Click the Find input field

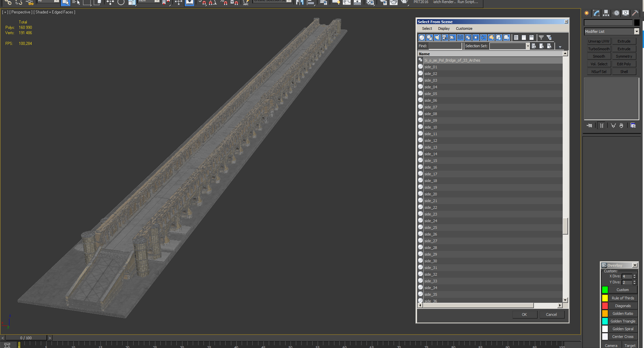[x=445, y=46]
